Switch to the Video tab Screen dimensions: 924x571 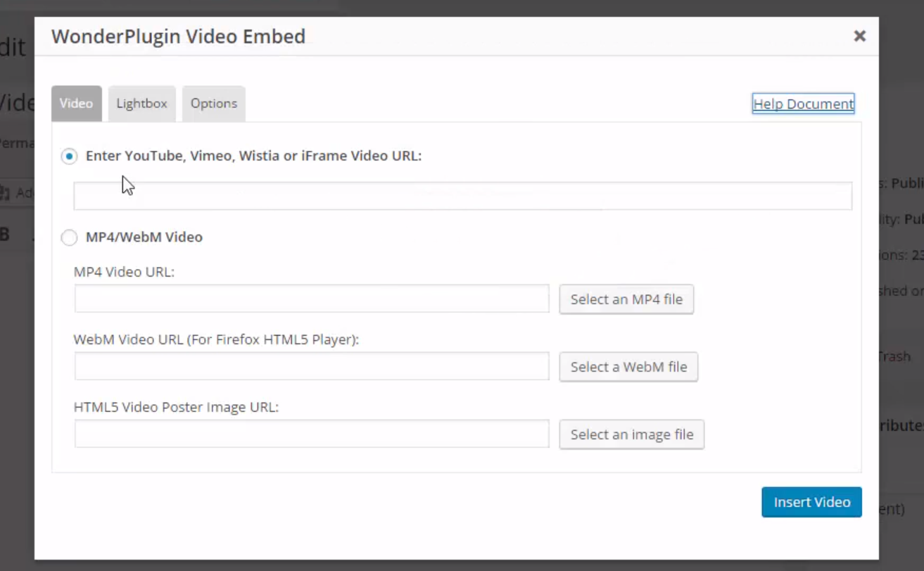coord(76,103)
